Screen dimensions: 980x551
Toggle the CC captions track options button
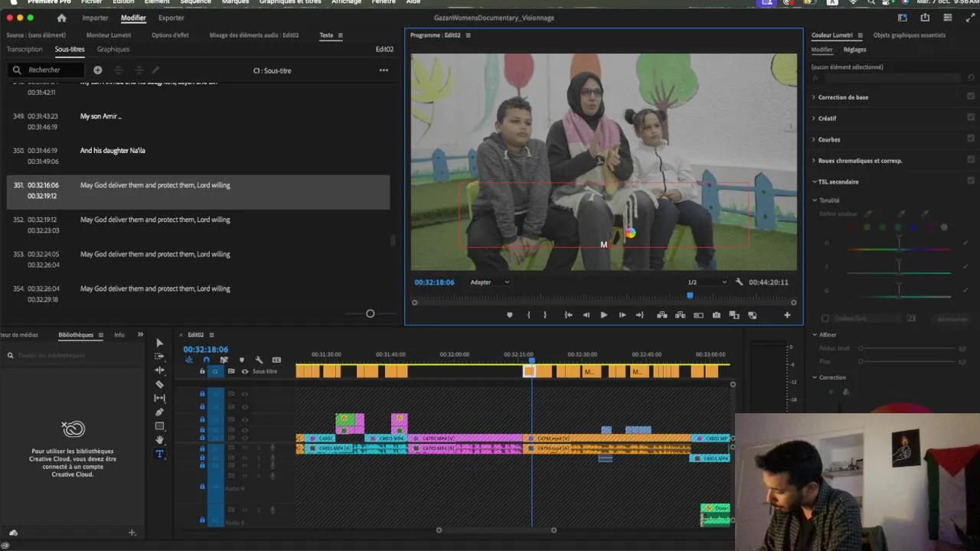point(276,360)
